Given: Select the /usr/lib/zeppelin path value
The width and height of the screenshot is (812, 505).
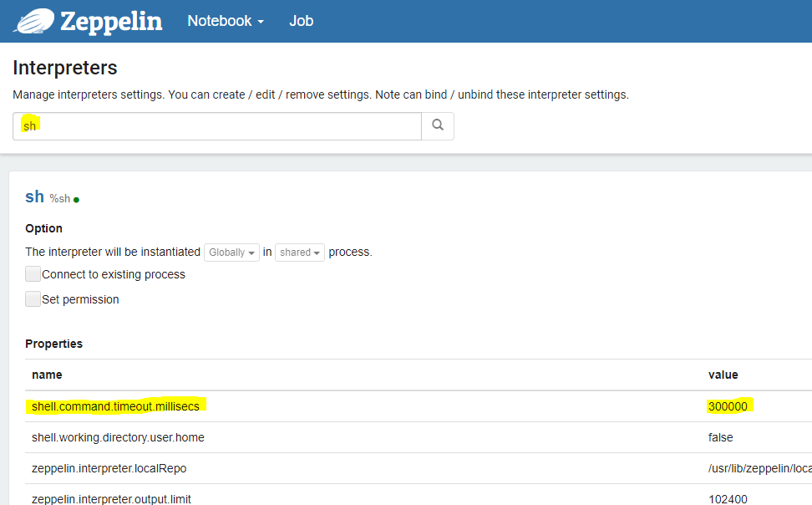Looking at the screenshot, I should click(x=759, y=468).
